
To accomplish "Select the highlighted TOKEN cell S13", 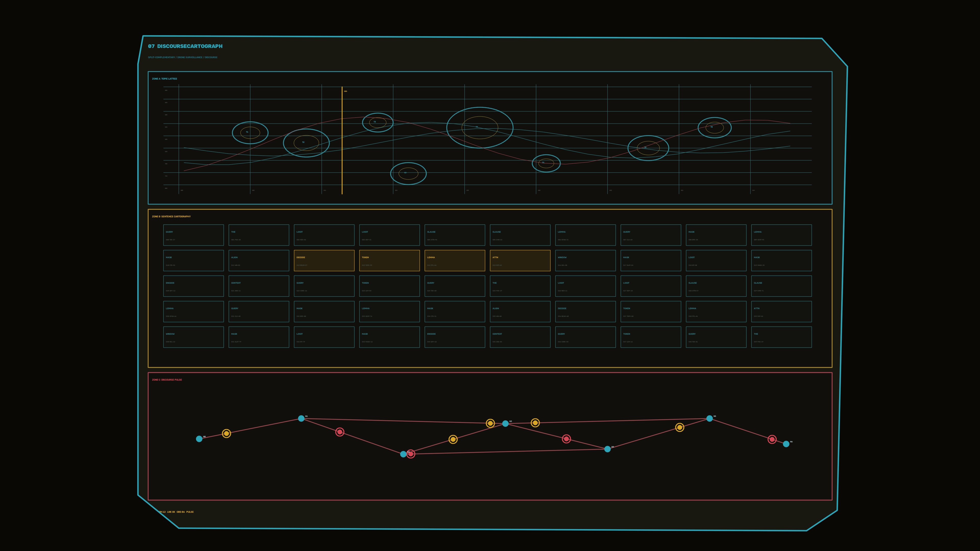I will [389, 260].
